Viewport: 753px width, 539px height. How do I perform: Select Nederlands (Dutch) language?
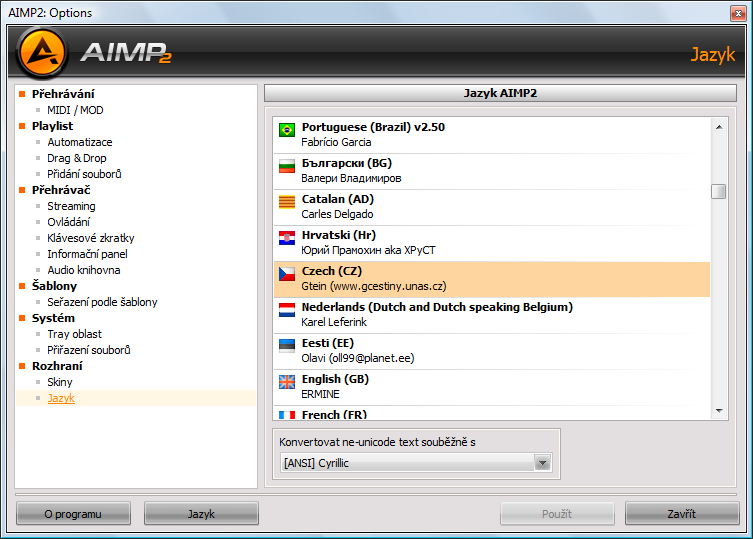click(x=492, y=315)
